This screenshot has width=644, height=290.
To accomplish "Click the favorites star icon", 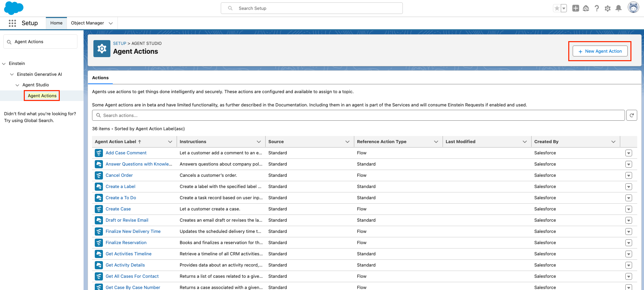I will pos(557,8).
